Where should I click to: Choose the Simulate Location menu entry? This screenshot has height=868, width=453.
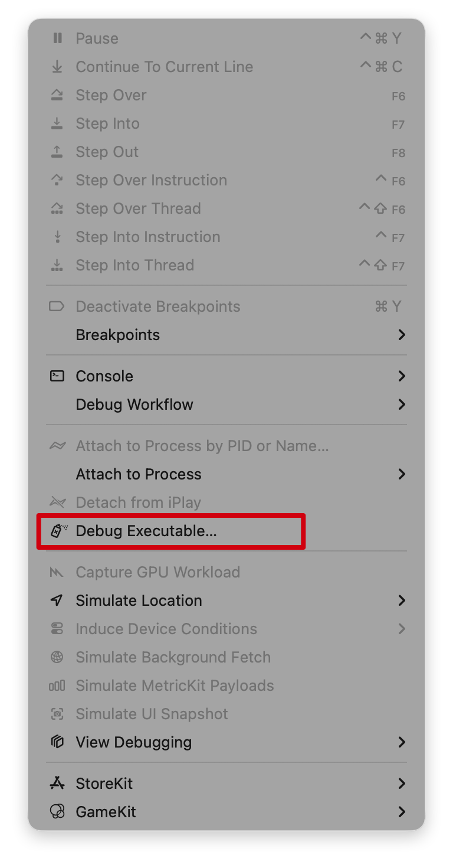pos(139,601)
